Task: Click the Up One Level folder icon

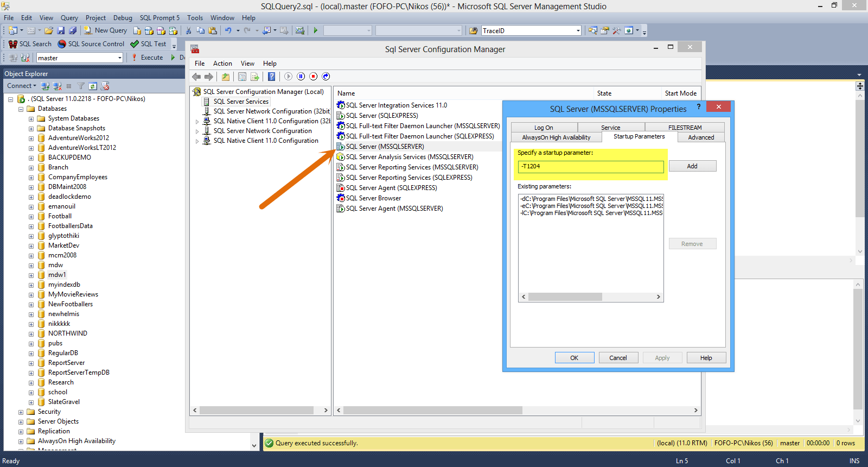Action: click(x=226, y=77)
